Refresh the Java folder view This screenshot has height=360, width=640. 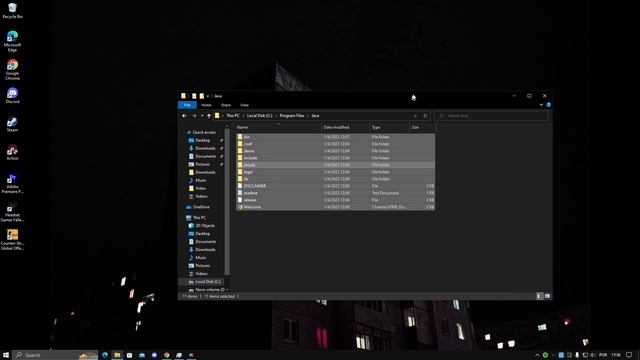[425, 116]
